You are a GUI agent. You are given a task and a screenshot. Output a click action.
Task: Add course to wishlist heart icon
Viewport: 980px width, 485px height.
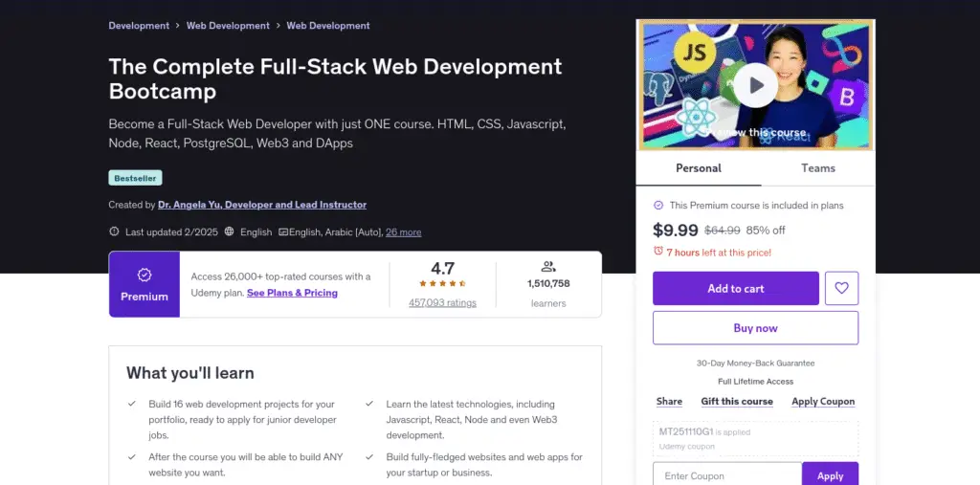(x=841, y=288)
